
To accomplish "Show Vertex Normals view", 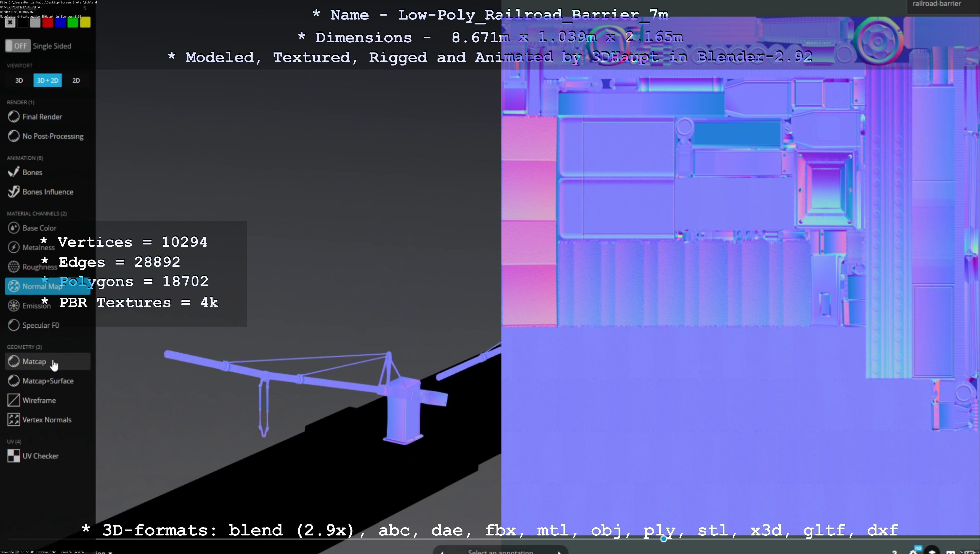I will click(46, 420).
